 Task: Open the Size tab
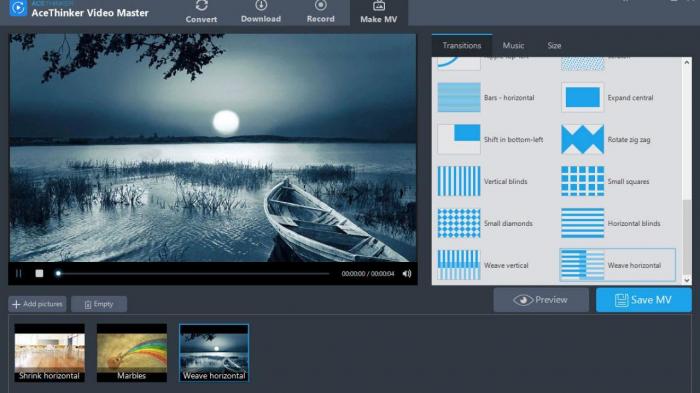point(554,46)
